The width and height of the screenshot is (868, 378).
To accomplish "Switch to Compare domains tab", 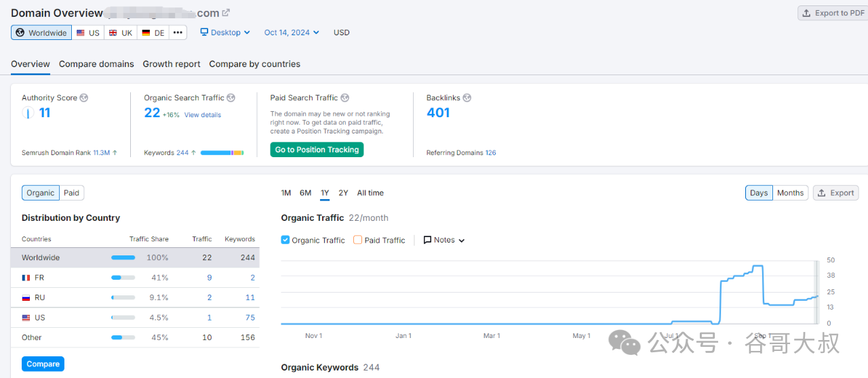I will click(x=96, y=64).
